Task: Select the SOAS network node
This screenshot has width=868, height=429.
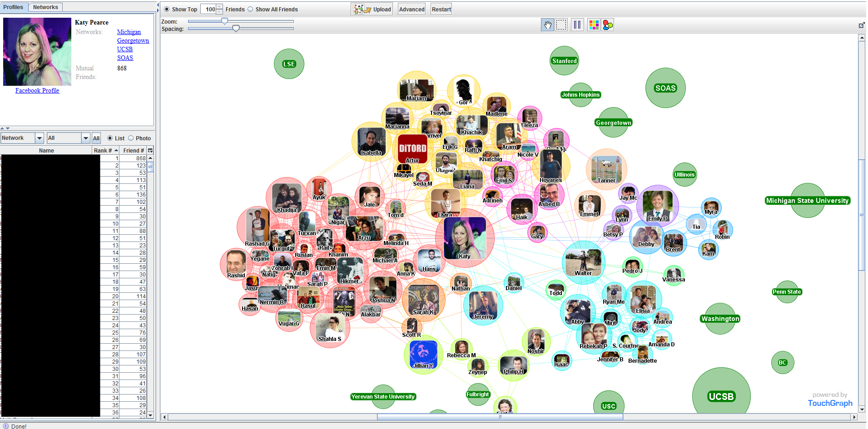Action: point(665,88)
